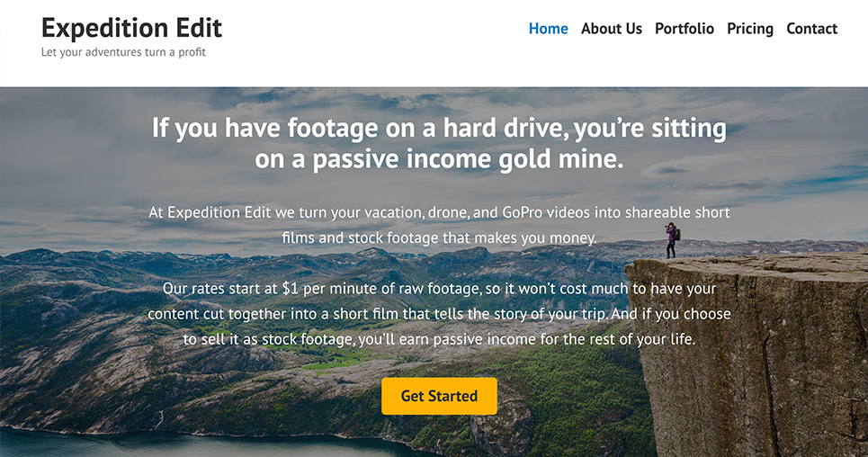Image resolution: width=868 pixels, height=457 pixels.
Task: Select Contact in the navigation bar
Action: pos(811,29)
